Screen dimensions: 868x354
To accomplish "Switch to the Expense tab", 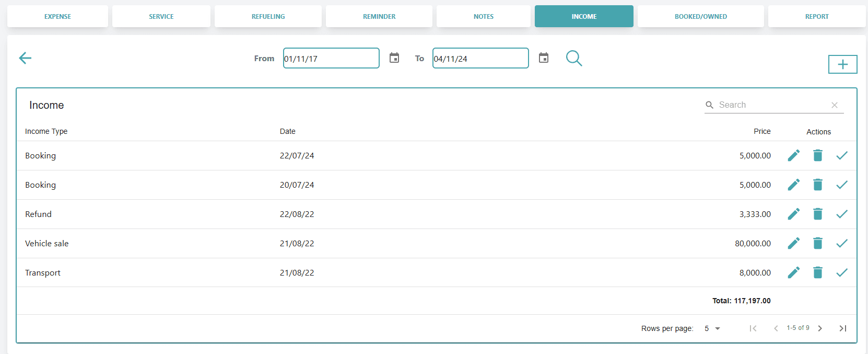I will tap(57, 16).
